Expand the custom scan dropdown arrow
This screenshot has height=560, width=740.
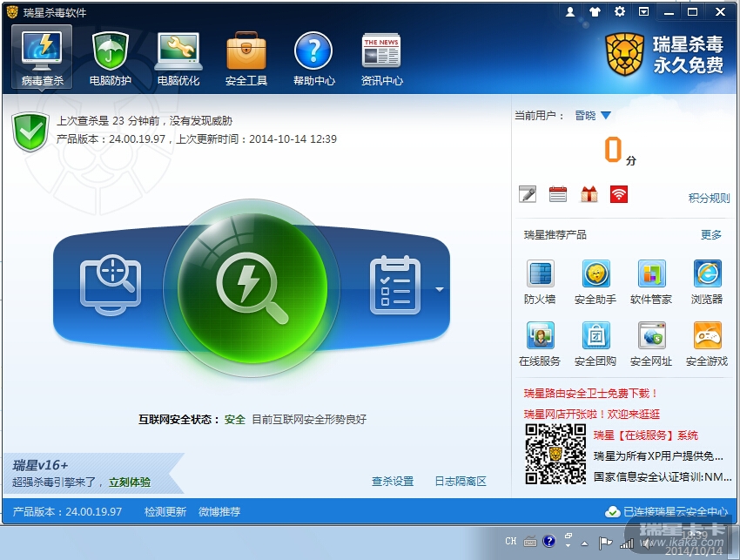pyautogui.click(x=440, y=289)
